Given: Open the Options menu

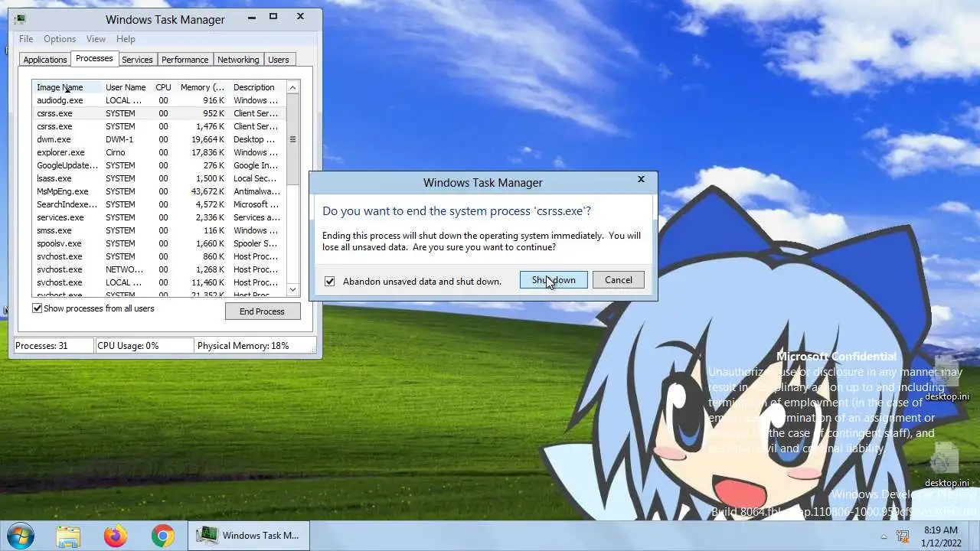Looking at the screenshot, I should coord(60,39).
